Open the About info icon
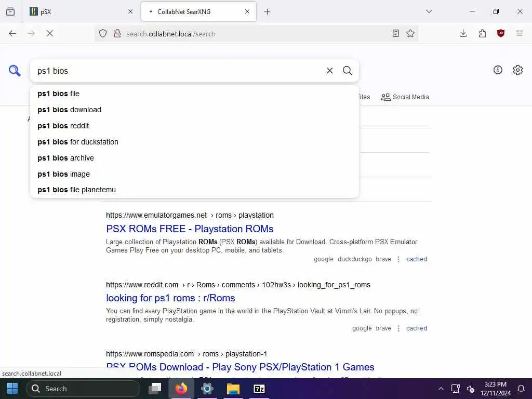 point(498,70)
